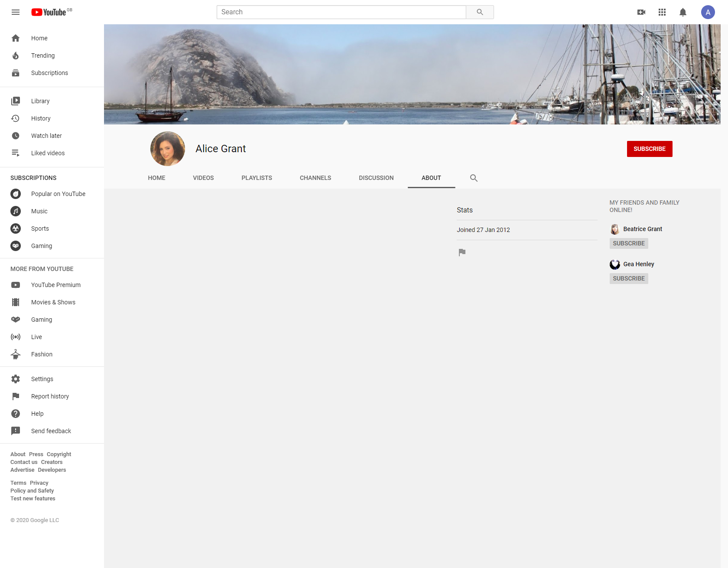
Task: Open Watch later in sidebar
Action: [46, 136]
